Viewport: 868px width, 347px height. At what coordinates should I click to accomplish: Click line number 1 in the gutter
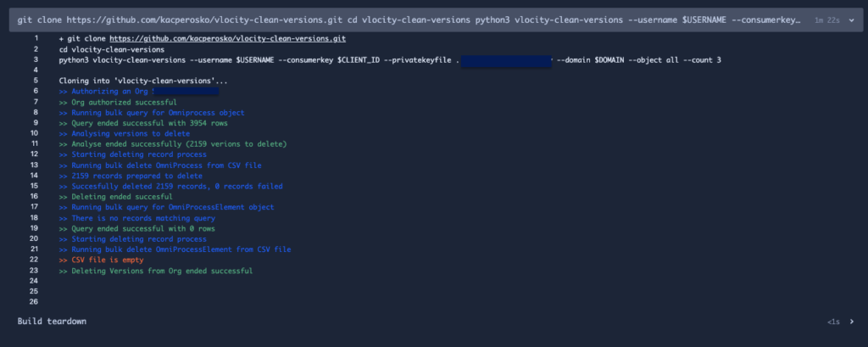tap(36, 39)
